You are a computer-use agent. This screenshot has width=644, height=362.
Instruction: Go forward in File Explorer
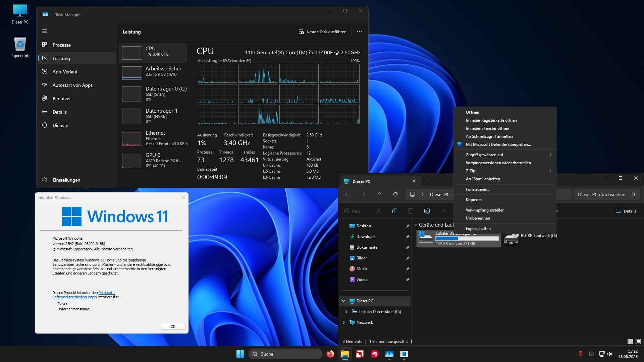(363, 194)
